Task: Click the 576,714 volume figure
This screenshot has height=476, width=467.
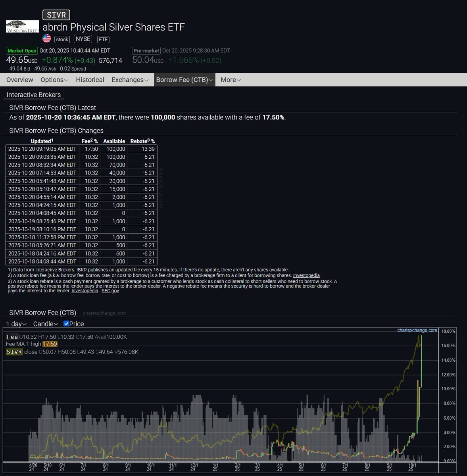Action: pyautogui.click(x=110, y=60)
